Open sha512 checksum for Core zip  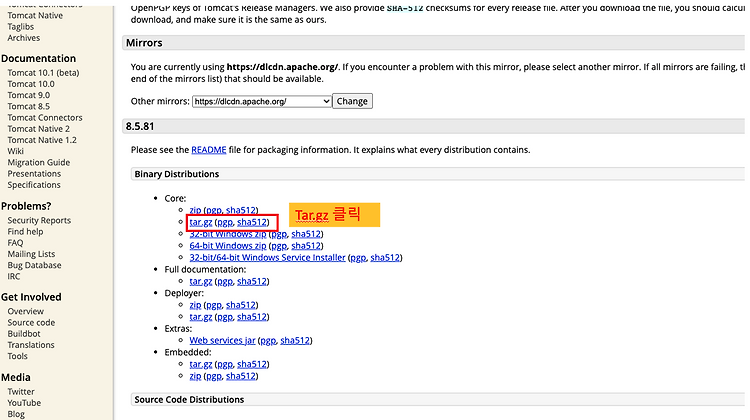pyautogui.click(x=241, y=210)
